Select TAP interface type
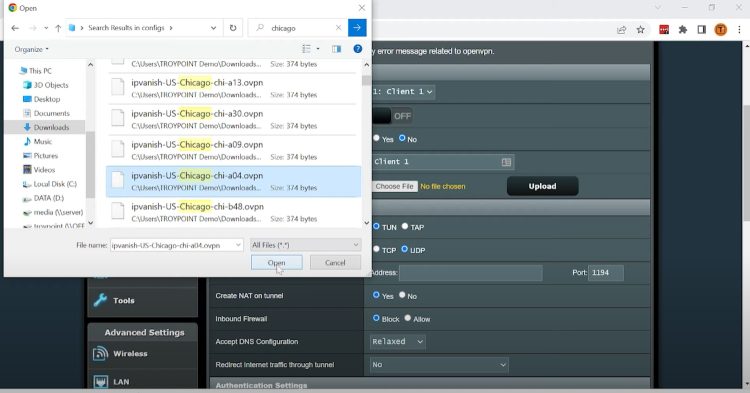Image resolution: width=750 pixels, height=393 pixels. [x=405, y=226]
